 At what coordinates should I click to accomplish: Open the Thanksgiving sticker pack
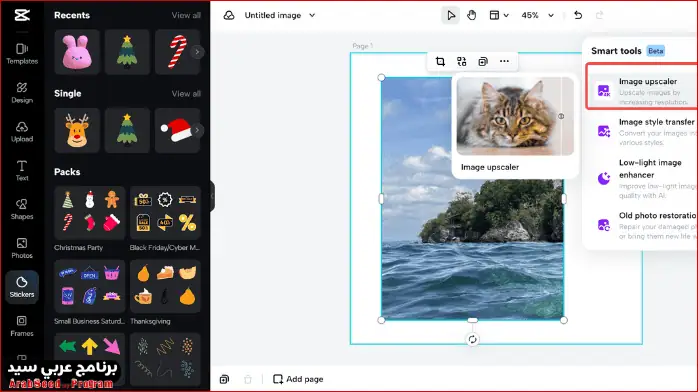pyautogui.click(x=165, y=287)
